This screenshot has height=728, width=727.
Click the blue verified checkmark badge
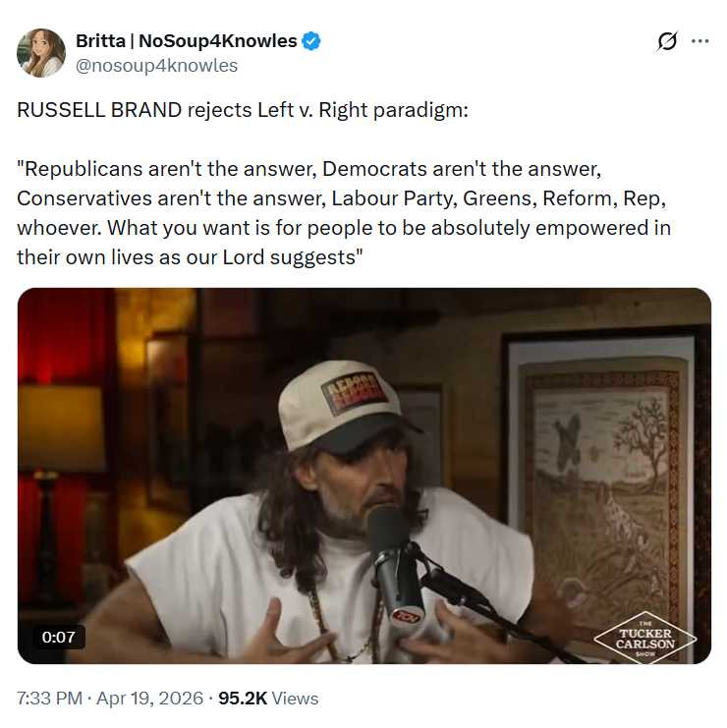(x=311, y=41)
